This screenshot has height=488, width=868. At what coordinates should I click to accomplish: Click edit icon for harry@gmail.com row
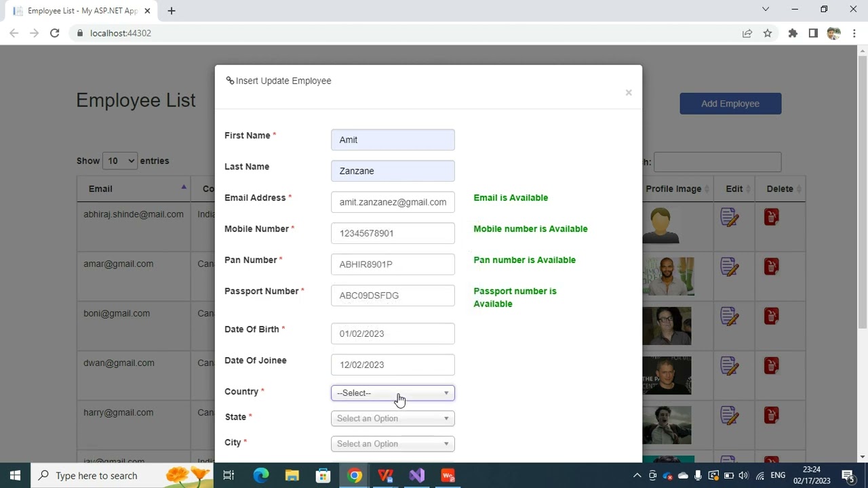[x=730, y=415]
